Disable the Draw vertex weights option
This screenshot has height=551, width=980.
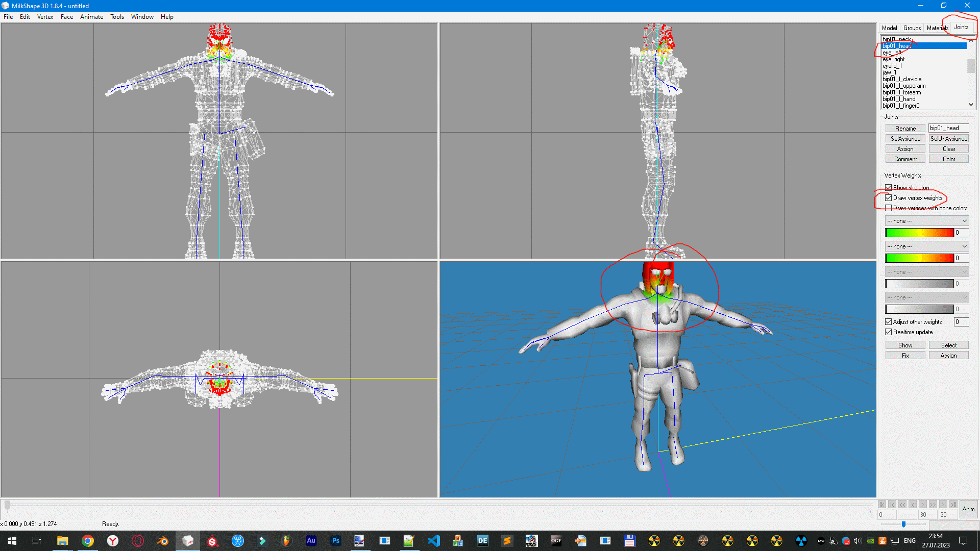click(x=889, y=198)
